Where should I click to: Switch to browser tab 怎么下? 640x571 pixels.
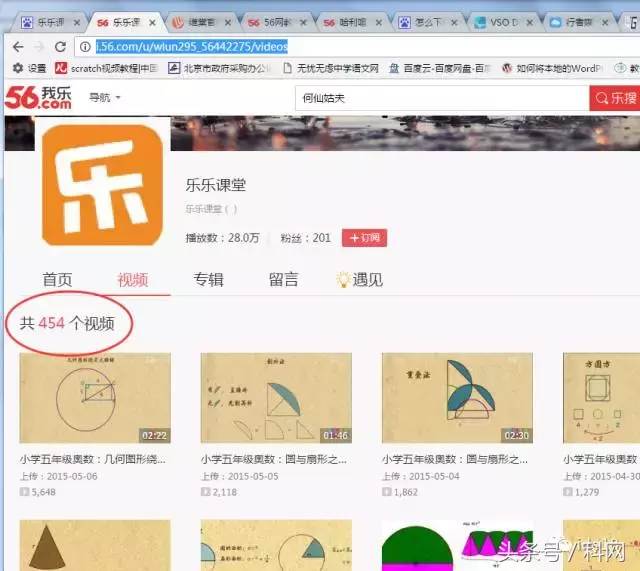[427, 22]
